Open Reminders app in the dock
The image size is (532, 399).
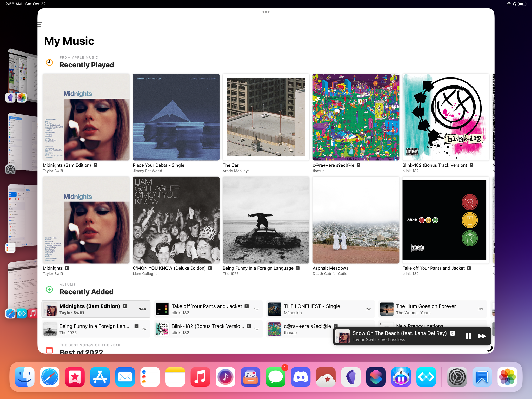coord(150,377)
